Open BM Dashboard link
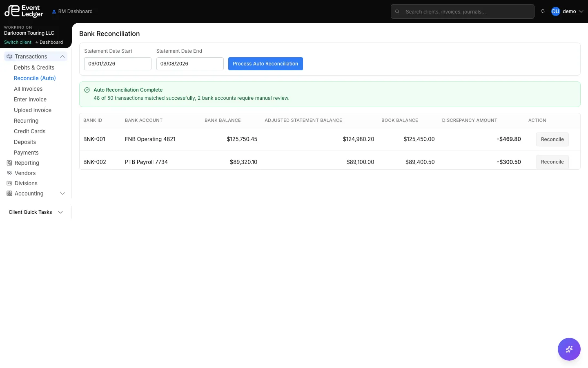588x368 pixels. [72, 11]
